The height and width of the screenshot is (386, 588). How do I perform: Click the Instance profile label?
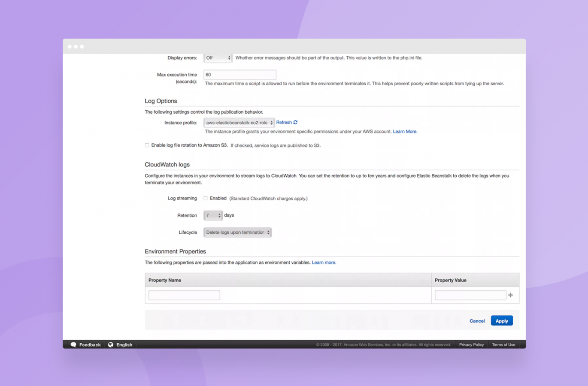point(181,123)
